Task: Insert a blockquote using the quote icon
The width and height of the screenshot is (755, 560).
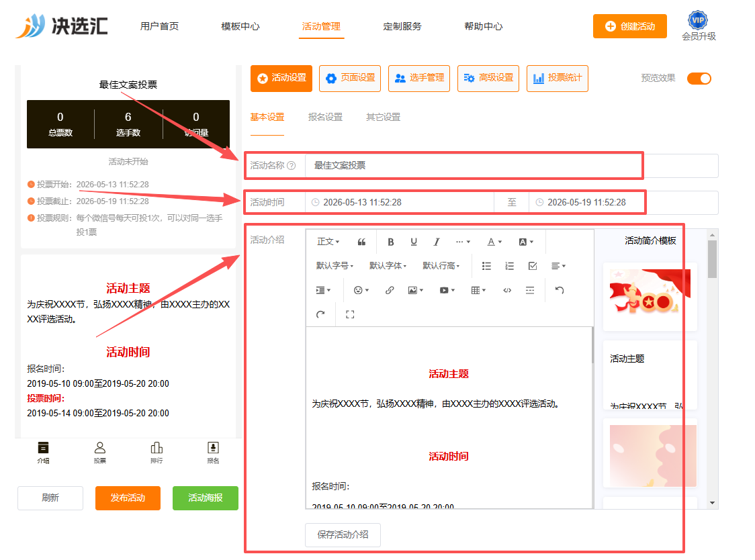Action: [x=361, y=242]
